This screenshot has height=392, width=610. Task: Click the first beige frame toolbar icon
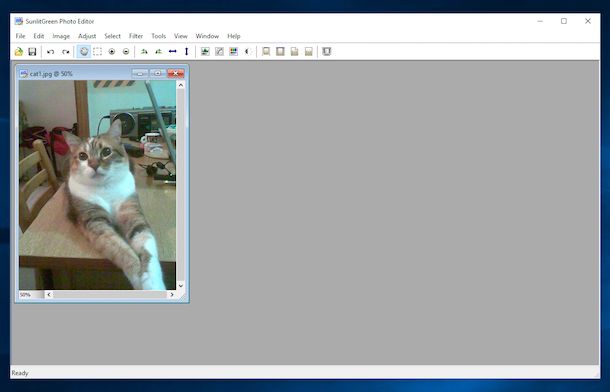click(x=266, y=51)
